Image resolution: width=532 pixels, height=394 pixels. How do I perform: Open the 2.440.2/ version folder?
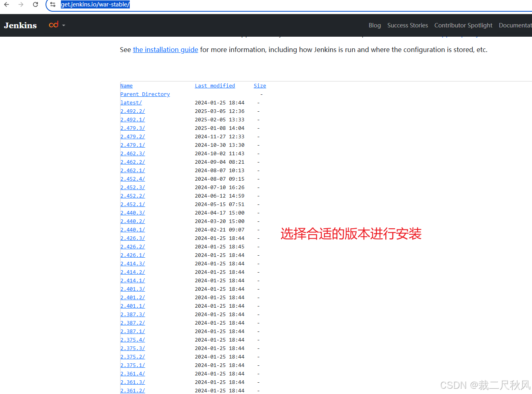[133, 221]
